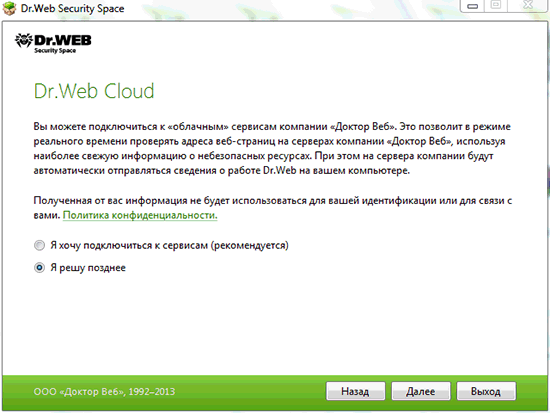Click the 'Полученная от вас информация' paragraph

(x=273, y=207)
